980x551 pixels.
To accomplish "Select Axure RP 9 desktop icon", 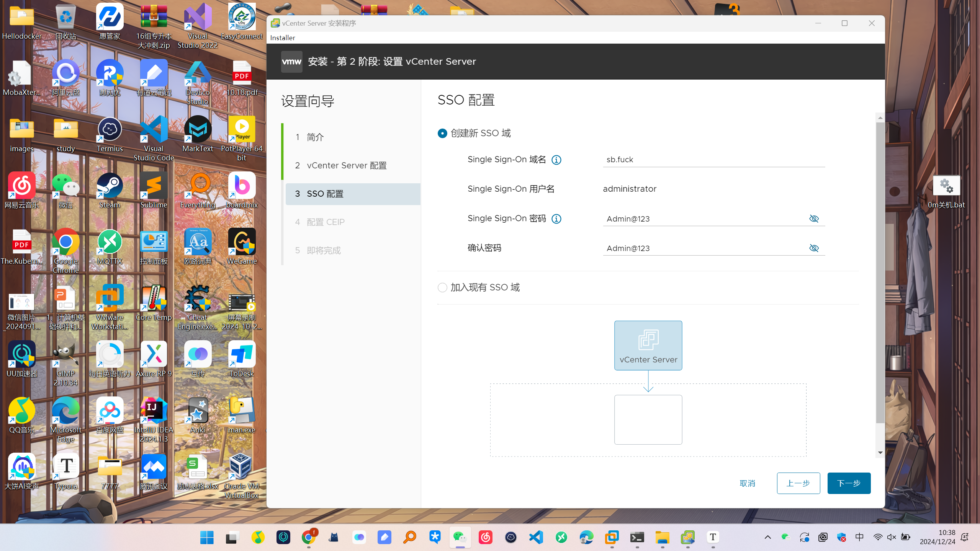I will point(154,359).
